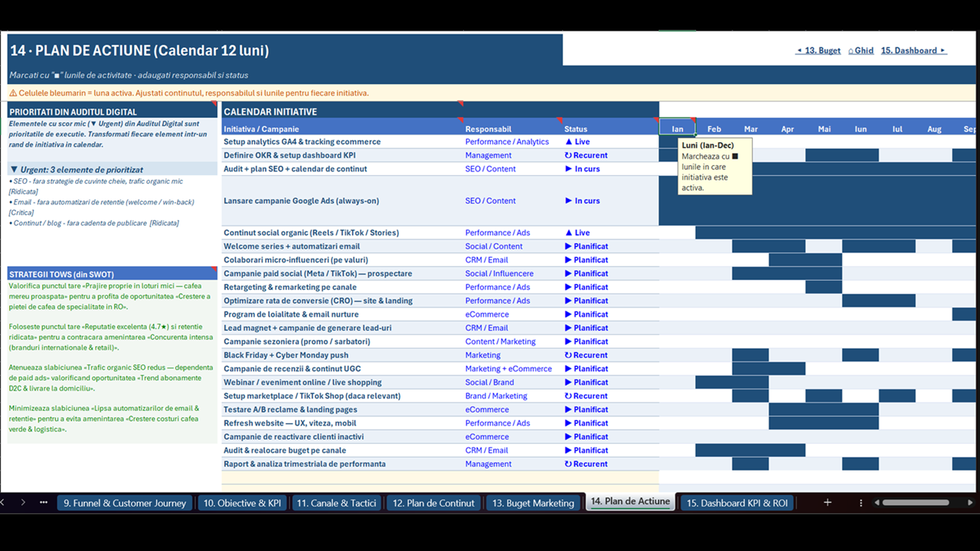Viewport: 980px width, 551px height.
Task: Follow the 13. Buget back link
Action: 818,51
